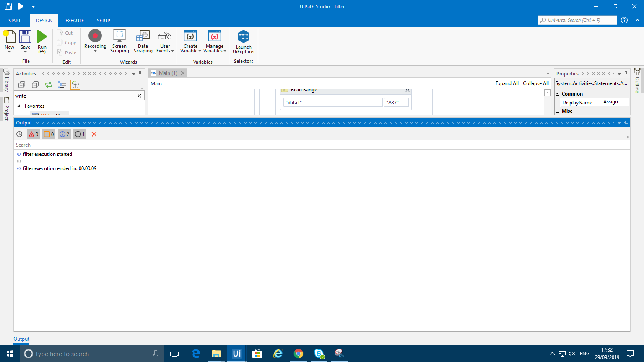Open the Activities panel options dropdown
This screenshot has width=644, height=362.
click(134, 74)
